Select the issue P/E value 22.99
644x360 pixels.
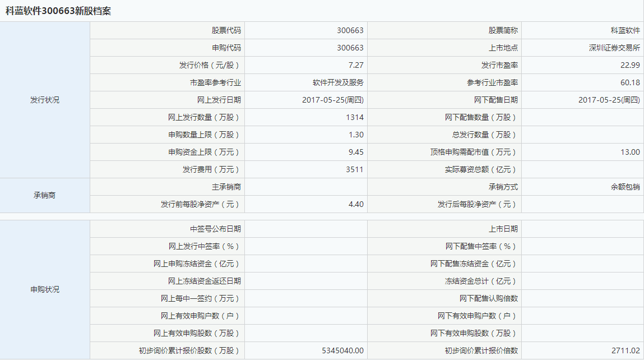point(630,65)
